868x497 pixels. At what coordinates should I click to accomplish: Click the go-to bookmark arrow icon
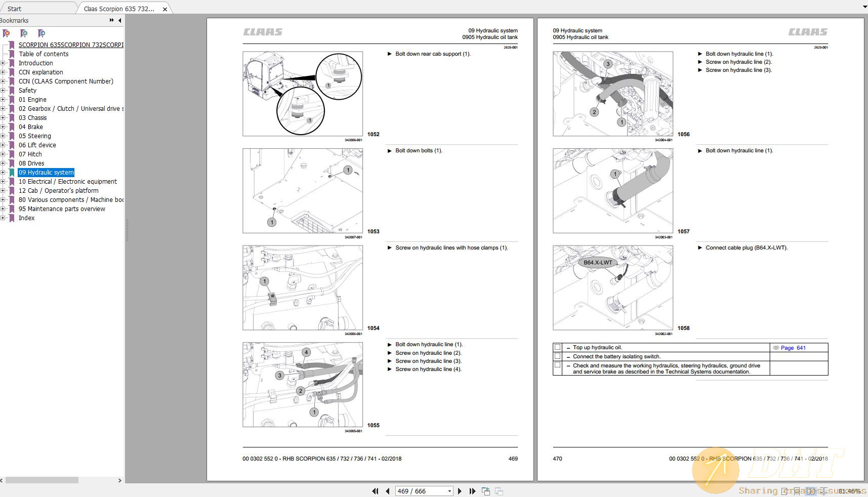(x=42, y=33)
